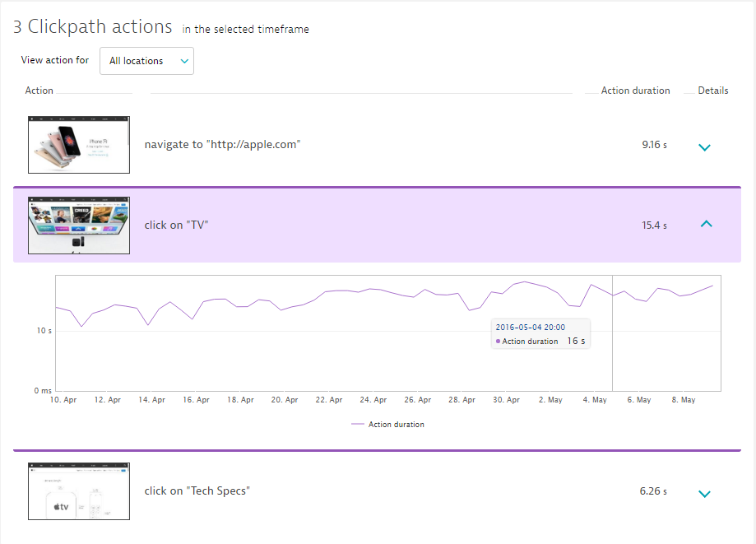The height and width of the screenshot is (544, 756).
Task: Click the Details column header
Action: (713, 91)
